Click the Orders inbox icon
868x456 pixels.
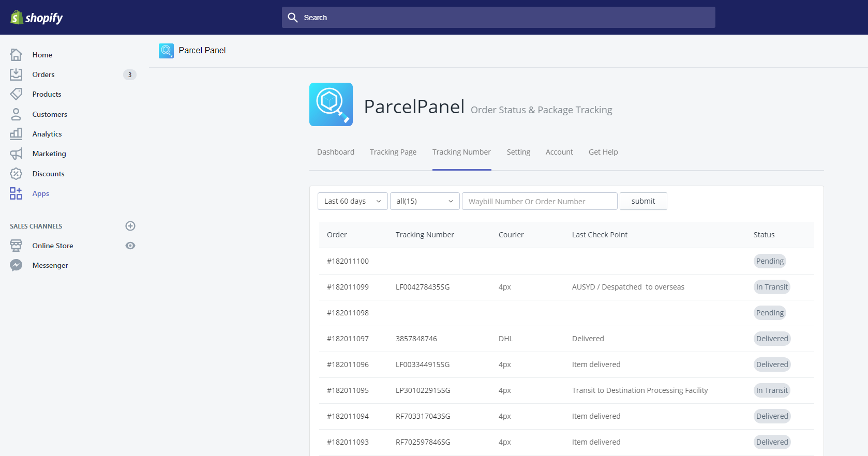pyautogui.click(x=16, y=74)
